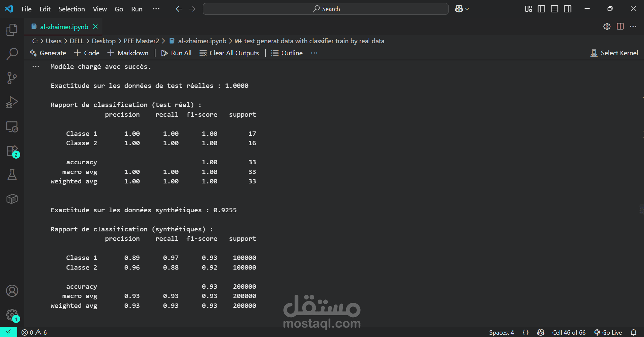
Task: Go back with the navigation arrow
Action: [179, 9]
